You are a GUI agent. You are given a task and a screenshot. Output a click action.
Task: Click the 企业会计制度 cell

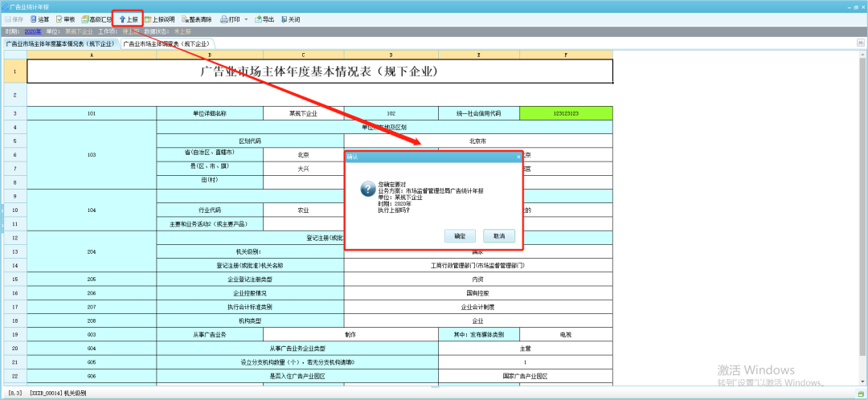click(478, 307)
